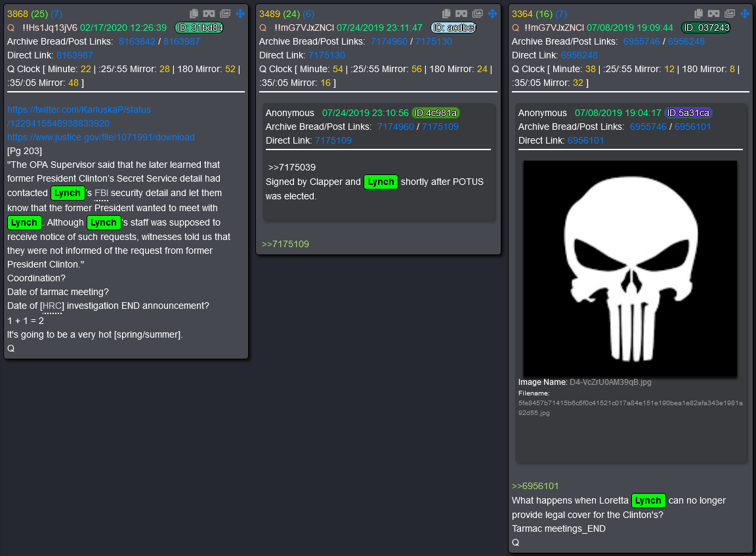Screen dimensions: 756x556
Task: Click the Lynch highlight after 'Loretta'
Action: (x=648, y=500)
